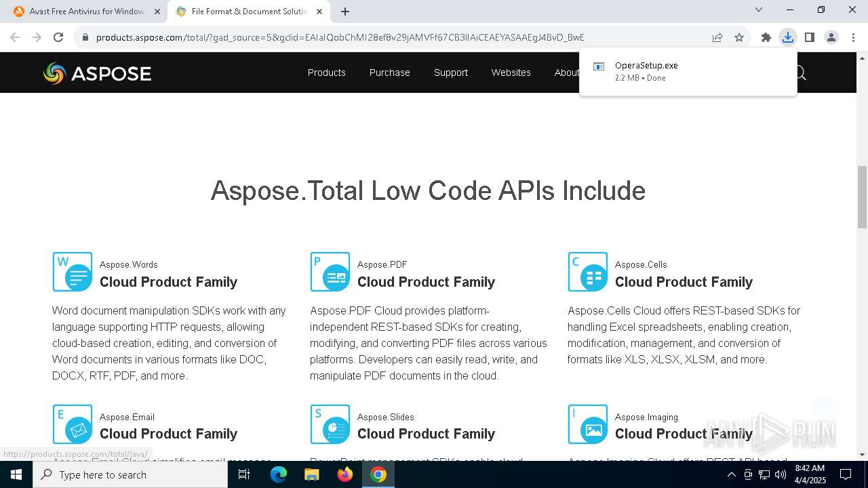
Task: Reload the current page
Action: click(58, 37)
